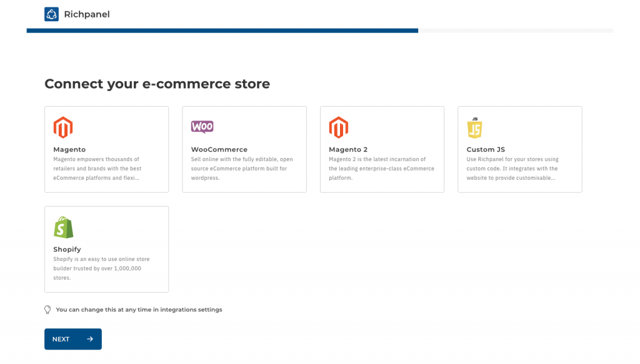The height and width of the screenshot is (364, 640).
Task: Click the WooCommerce logo icon
Action: click(202, 126)
